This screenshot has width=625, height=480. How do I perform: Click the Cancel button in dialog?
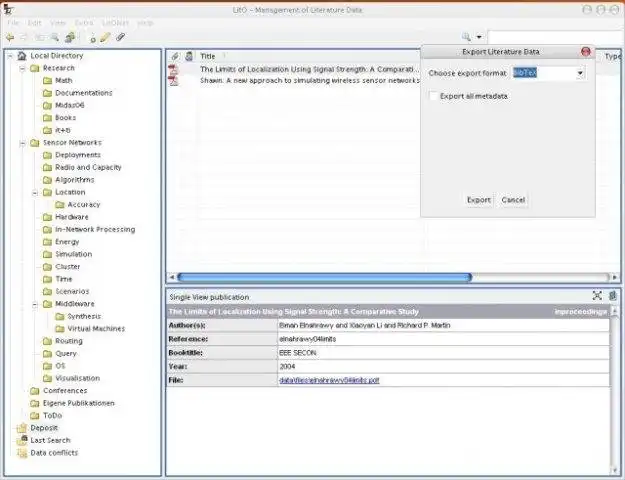[x=513, y=200]
